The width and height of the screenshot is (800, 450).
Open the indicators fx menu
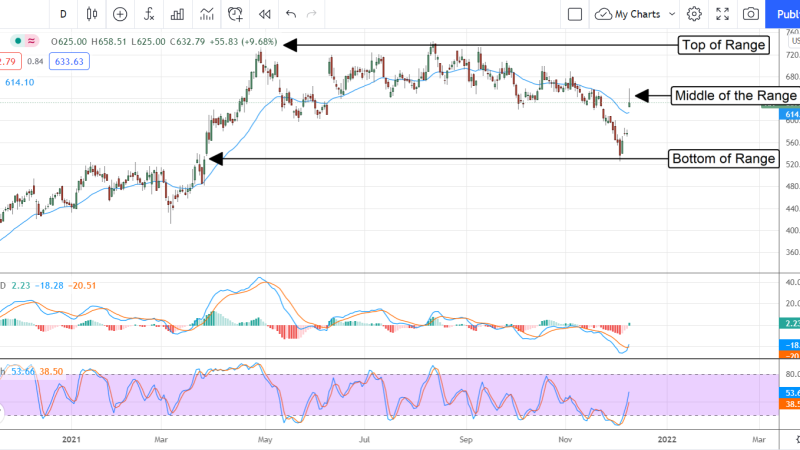coord(149,14)
